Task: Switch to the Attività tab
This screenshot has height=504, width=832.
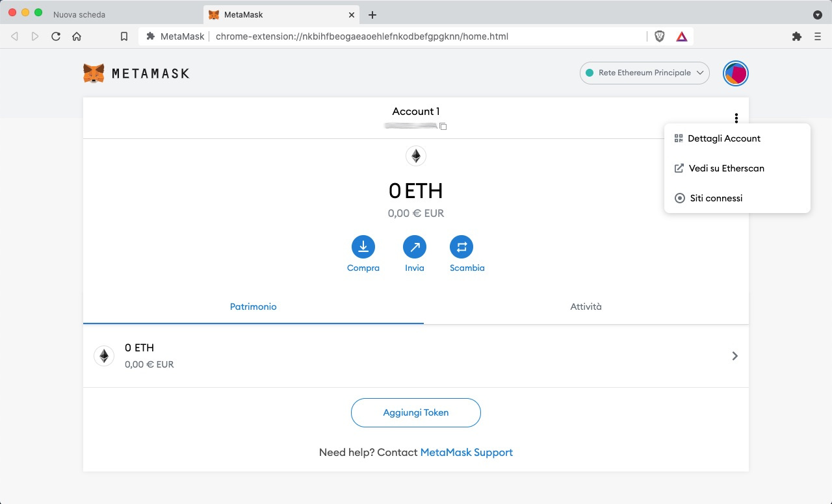Action: click(586, 307)
